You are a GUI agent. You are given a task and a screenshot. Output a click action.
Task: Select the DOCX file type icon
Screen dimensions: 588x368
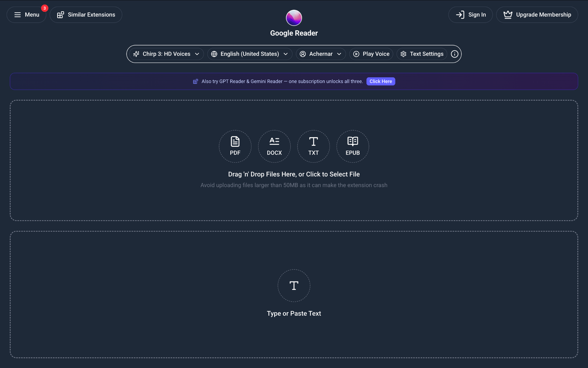(x=274, y=146)
